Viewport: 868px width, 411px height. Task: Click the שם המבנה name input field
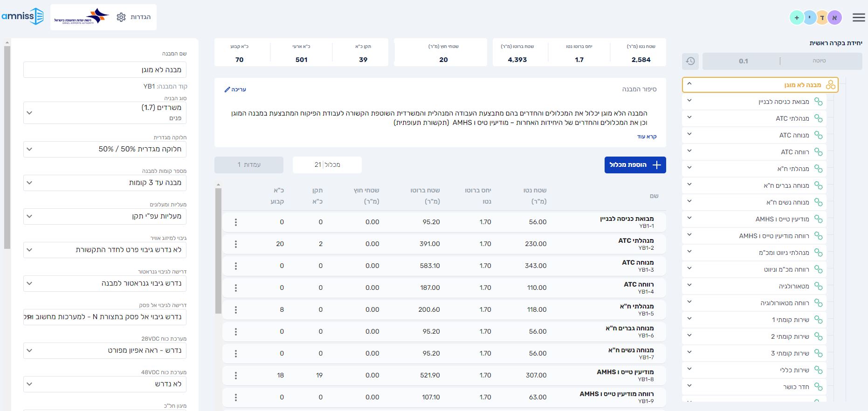click(x=105, y=70)
